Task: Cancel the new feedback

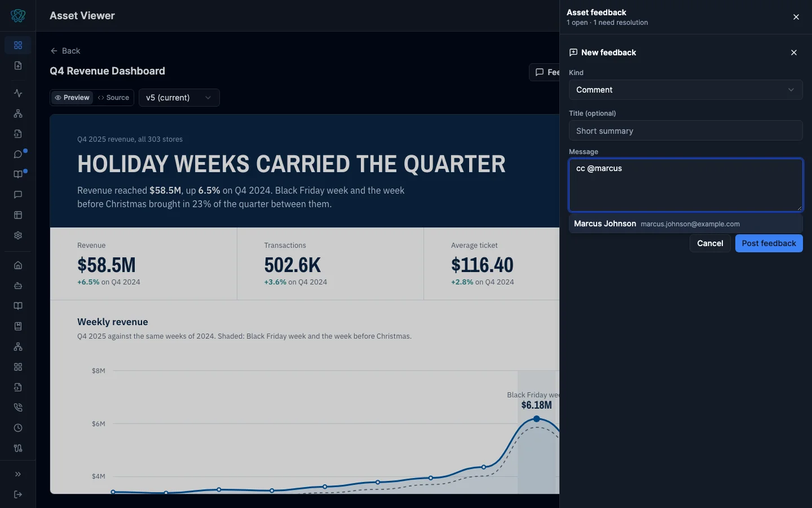Action: point(710,243)
